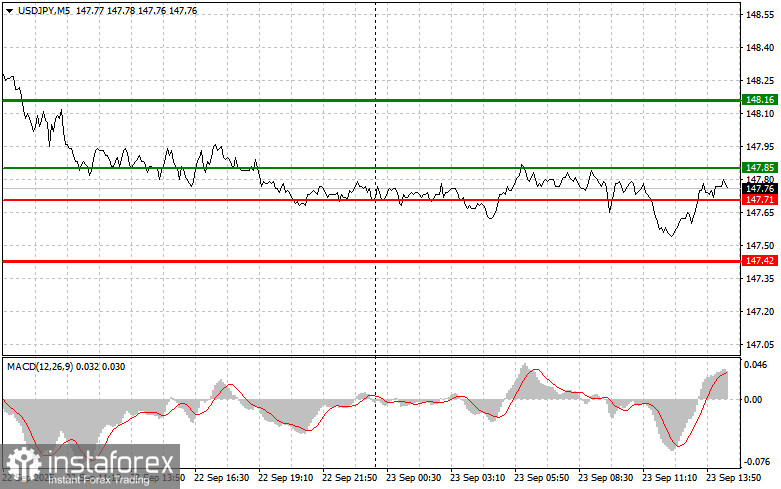The height and width of the screenshot is (489, 781).
Task: Click the 147.71 red price level label
Action: click(x=760, y=200)
